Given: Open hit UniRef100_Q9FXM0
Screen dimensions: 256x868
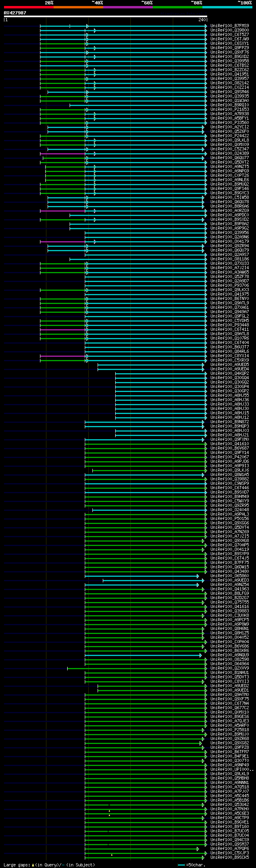Looking at the screenshot, I should [230, 439].
